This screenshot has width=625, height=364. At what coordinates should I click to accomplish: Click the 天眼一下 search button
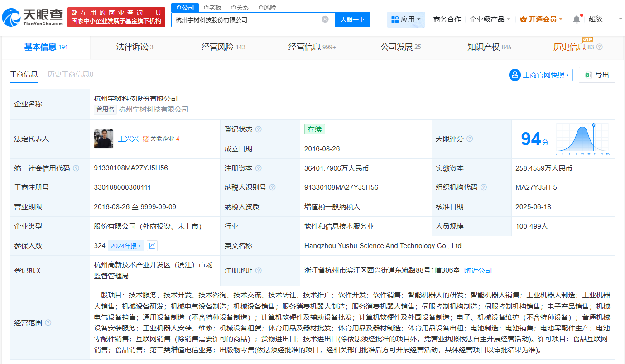pyautogui.click(x=352, y=19)
